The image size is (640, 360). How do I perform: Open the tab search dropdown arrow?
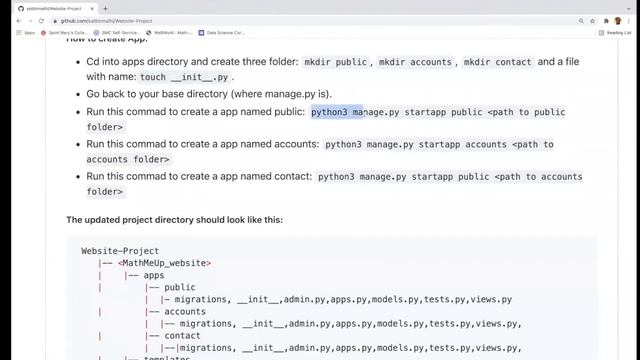629,8
